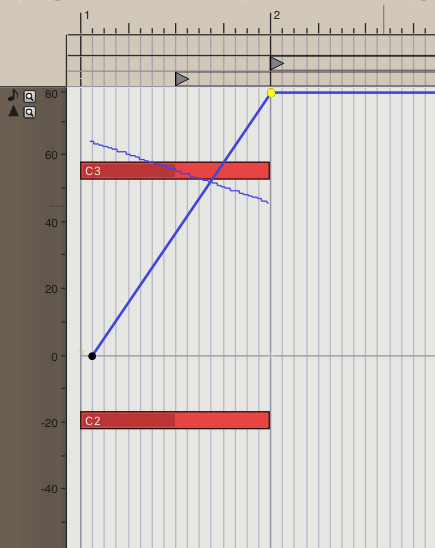The width and height of the screenshot is (435, 548).
Task: Click the magnifier beside the note icon
Action: click(30, 96)
